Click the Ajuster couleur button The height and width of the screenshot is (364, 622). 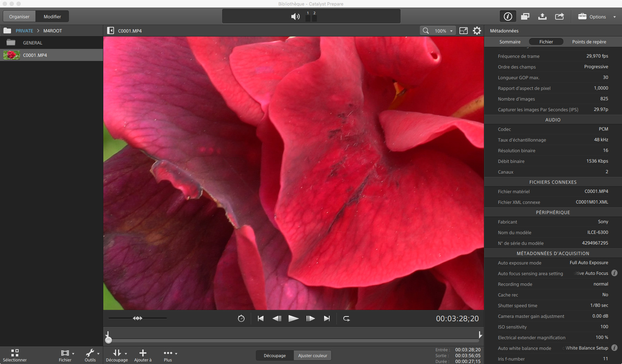pos(312,355)
